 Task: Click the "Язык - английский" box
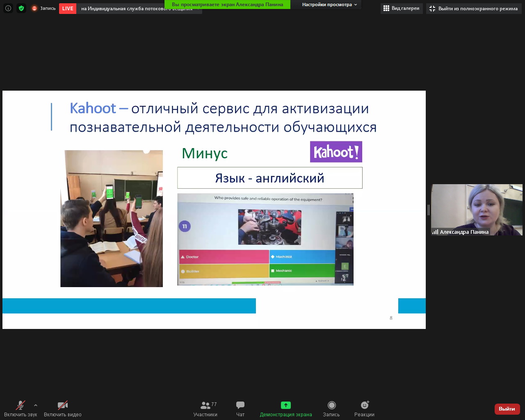270,178
